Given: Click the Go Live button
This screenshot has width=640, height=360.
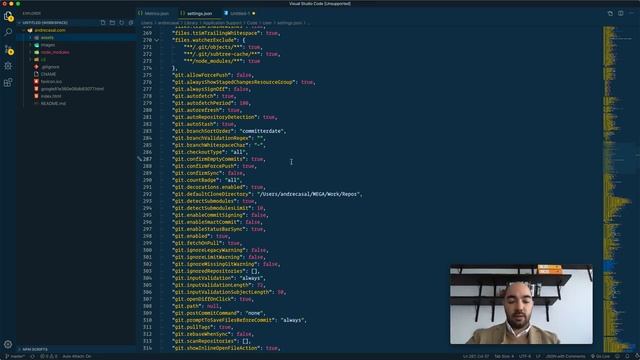Looking at the screenshot, I should tap(600, 356).
